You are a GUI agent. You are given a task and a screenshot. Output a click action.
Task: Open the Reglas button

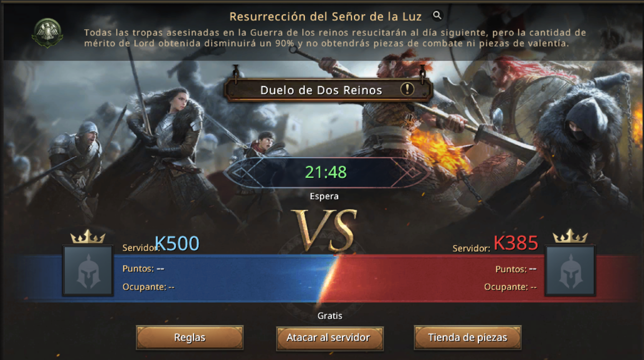tap(190, 337)
